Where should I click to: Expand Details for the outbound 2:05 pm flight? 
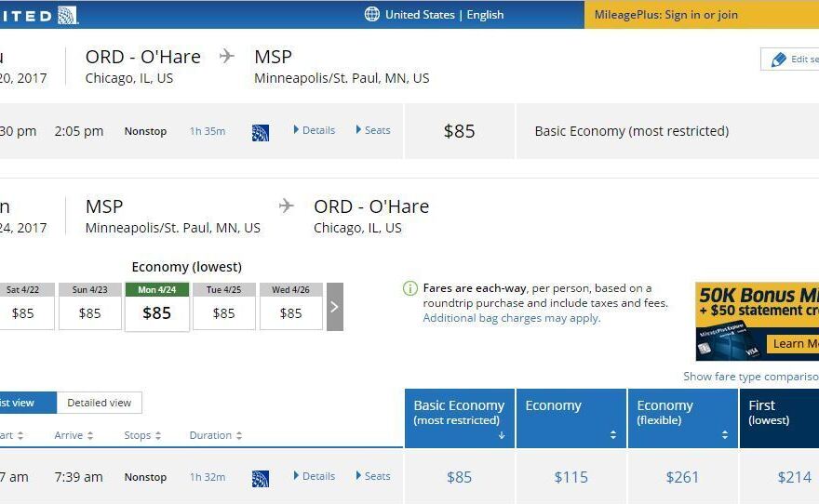314,130
